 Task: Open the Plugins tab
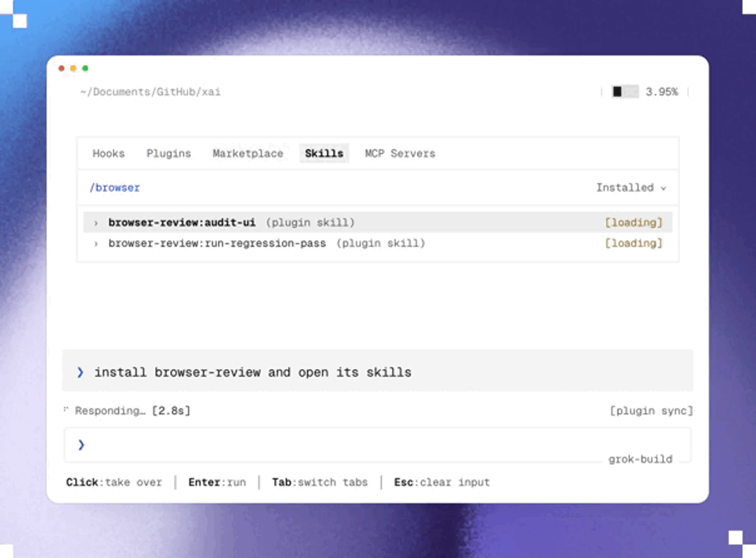(169, 153)
